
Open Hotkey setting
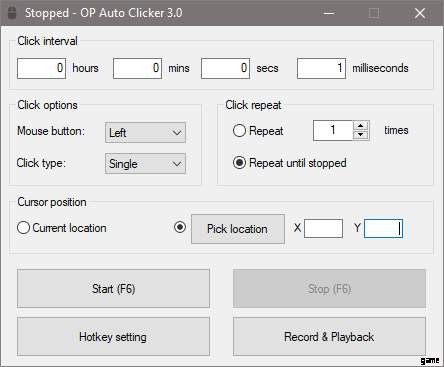click(113, 336)
